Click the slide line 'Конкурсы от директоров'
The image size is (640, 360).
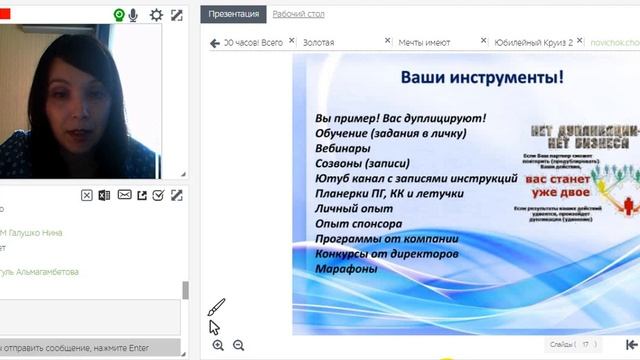tap(387, 254)
